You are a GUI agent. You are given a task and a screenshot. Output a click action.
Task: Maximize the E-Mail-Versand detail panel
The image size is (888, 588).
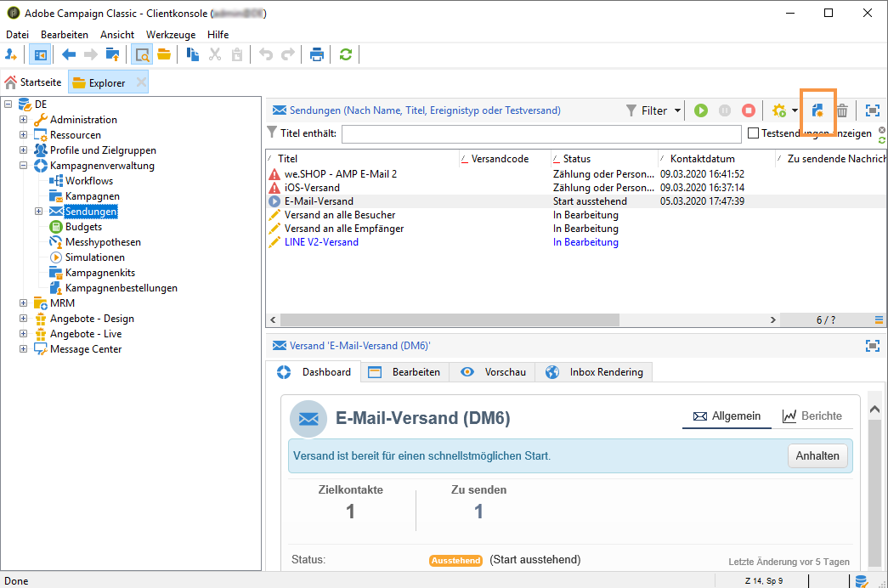[x=873, y=346]
